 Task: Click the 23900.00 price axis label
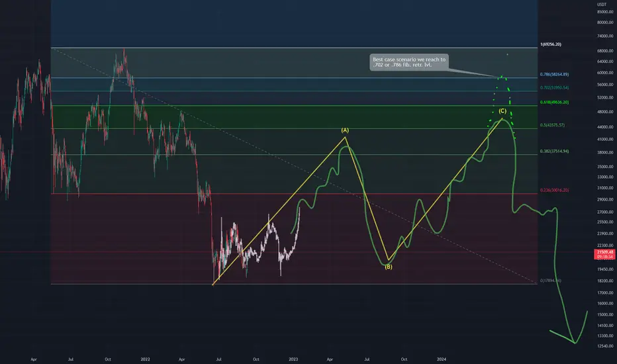click(605, 234)
